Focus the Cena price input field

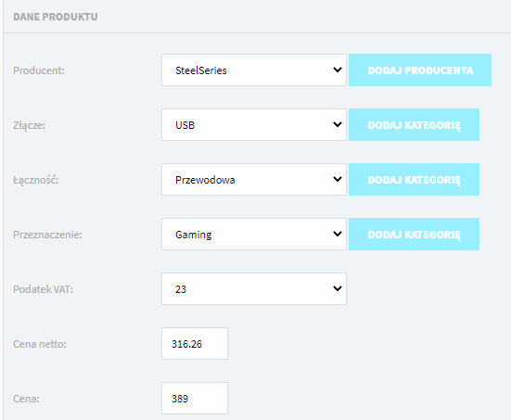195,398
